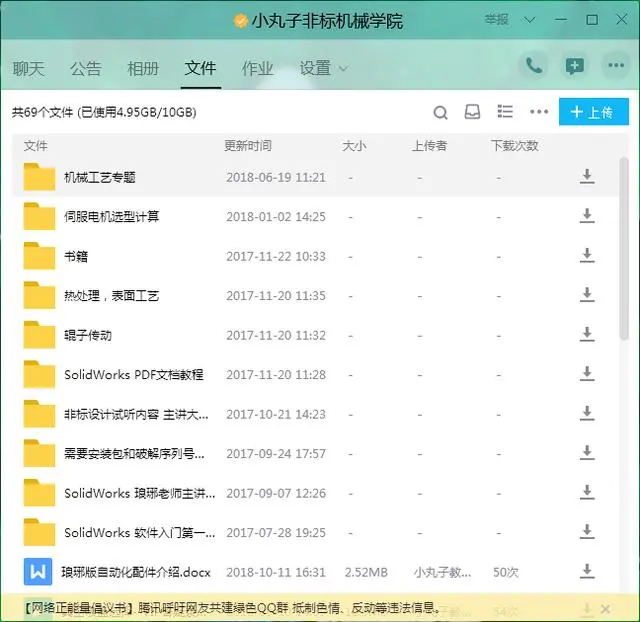The width and height of the screenshot is (640, 622).
Task: Switch to the 聊天 tab
Action: [x=29, y=68]
